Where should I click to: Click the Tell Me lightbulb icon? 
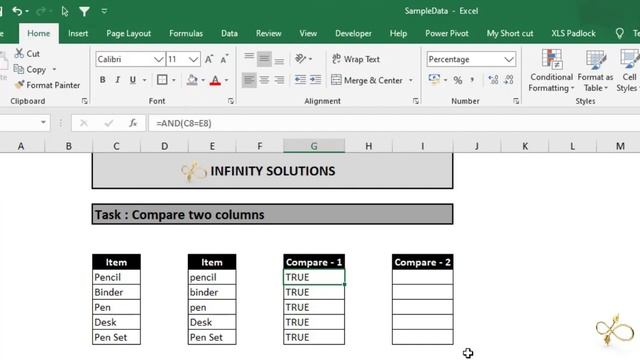point(620,33)
